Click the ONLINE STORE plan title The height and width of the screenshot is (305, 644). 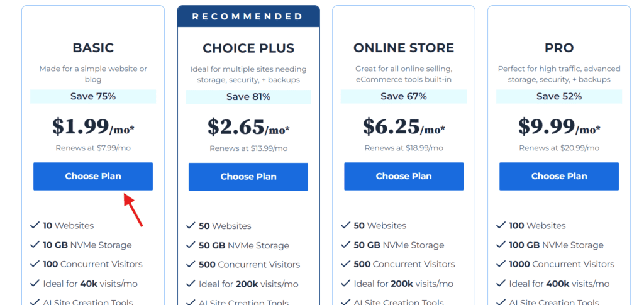[x=404, y=48]
